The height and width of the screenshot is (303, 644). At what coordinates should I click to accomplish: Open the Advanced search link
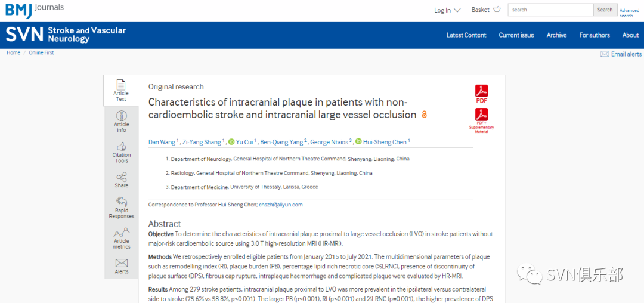click(x=629, y=13)
